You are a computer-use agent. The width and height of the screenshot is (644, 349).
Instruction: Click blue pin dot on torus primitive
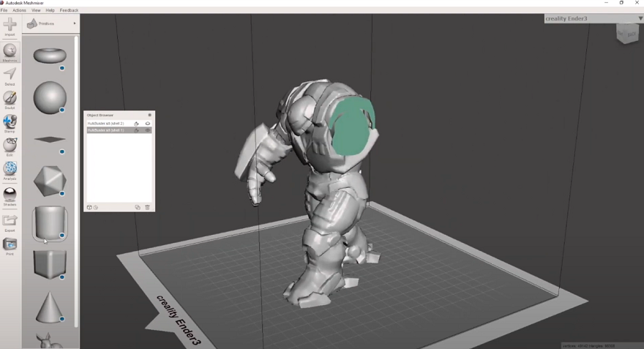pyautogui.click(x=62, y=68)
